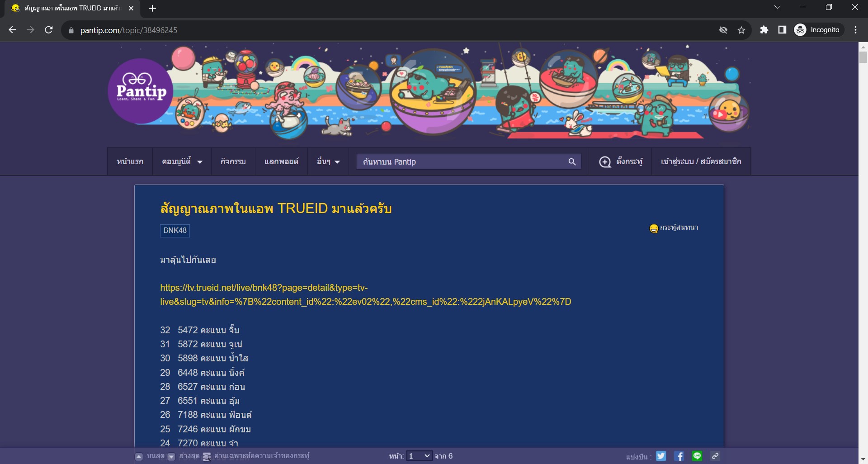View site information lock icon

click(71, 30)
